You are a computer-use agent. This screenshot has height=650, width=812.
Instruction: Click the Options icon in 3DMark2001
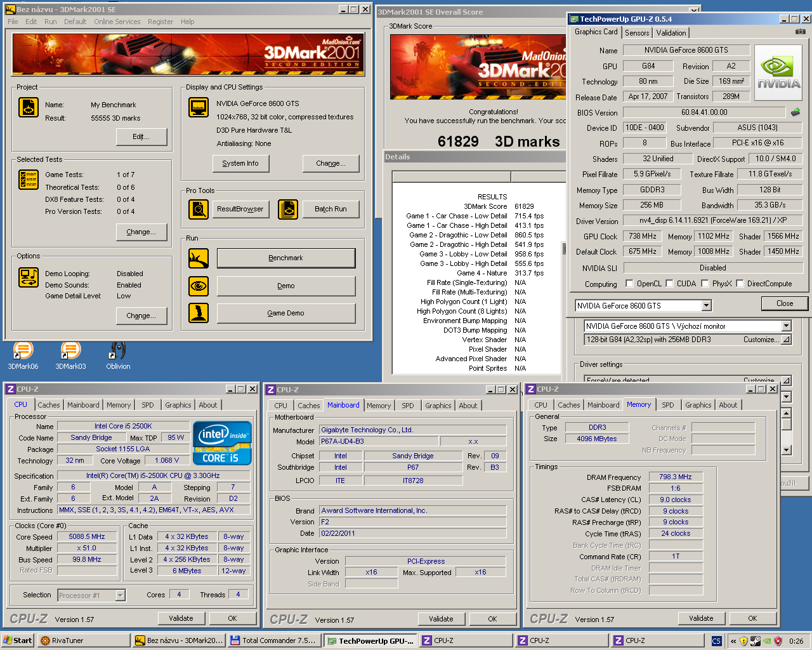29,277
